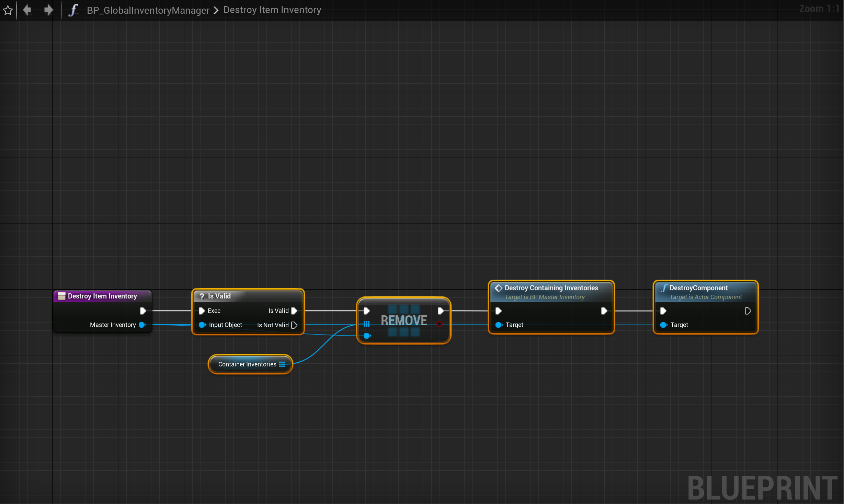Click the back navigation arrow
Image resolution: width=844 pixels, height=504 pixels.
pos(27,10)
